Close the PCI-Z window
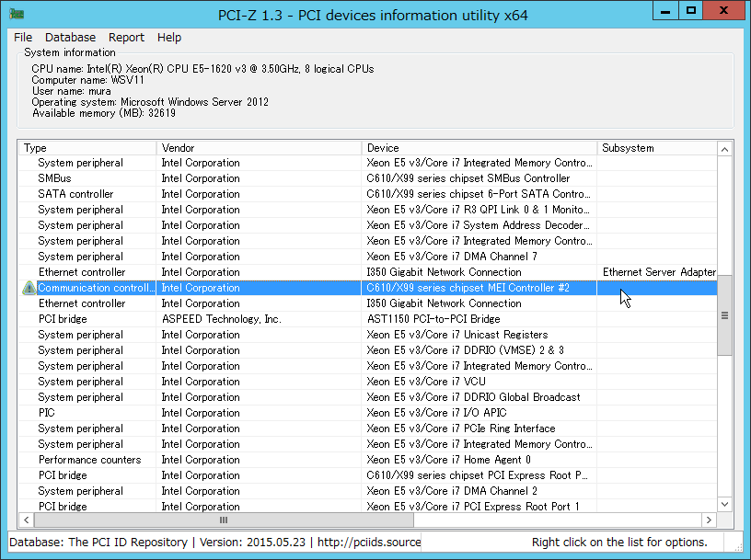The width and height of the screenshot is (751, 560). (723, 10)
